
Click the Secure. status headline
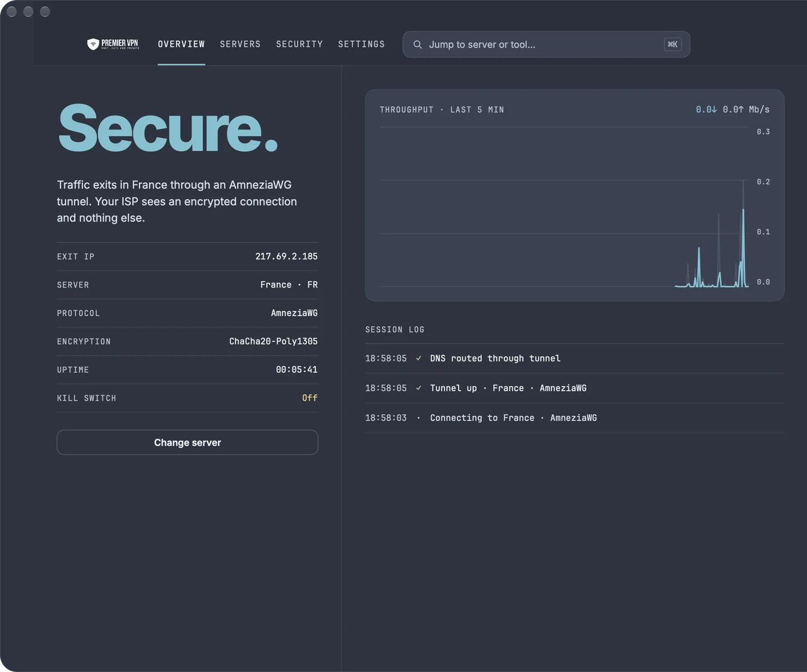pos(168,128)
